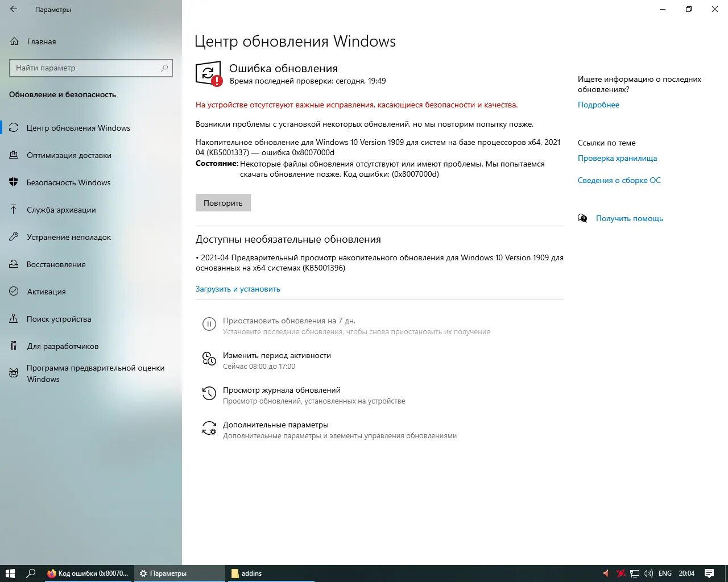Click the pause circle icon

[x=209, y=324]
